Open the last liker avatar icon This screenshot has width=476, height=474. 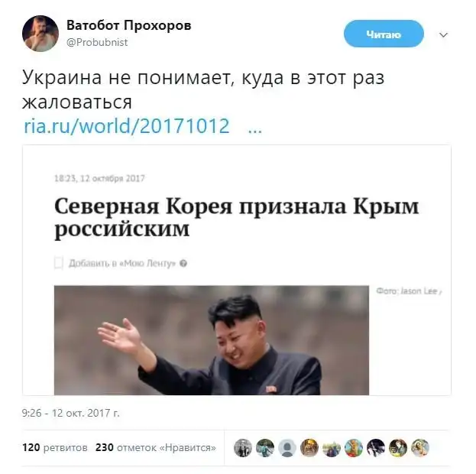pos(420,448)
